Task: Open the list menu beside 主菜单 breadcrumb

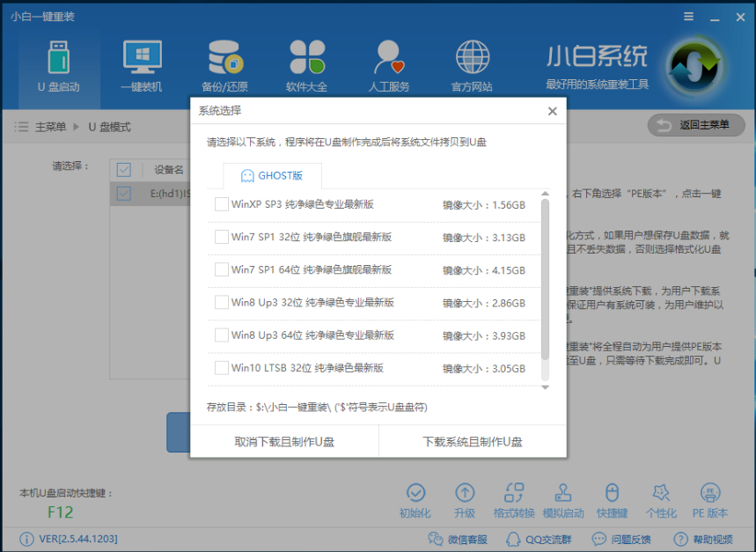Action: [21, 125]
